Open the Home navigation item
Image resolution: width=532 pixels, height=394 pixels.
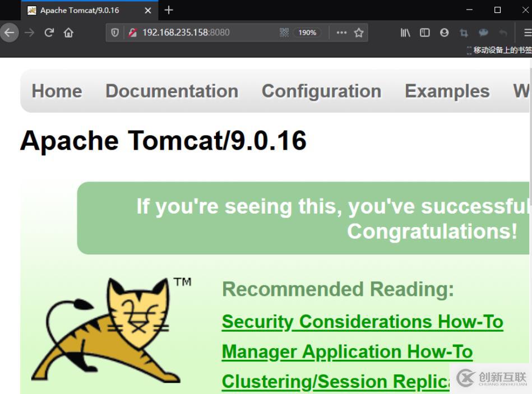(57, 91)
